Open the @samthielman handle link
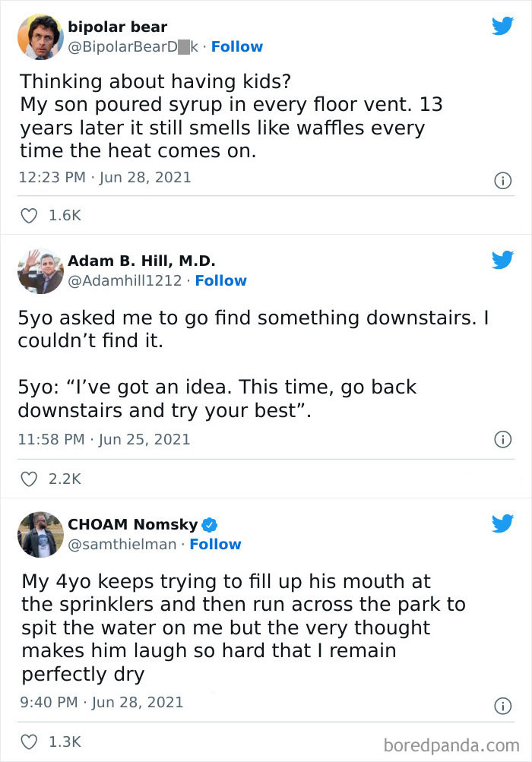The image size is (532, 762). pos(122,544)
